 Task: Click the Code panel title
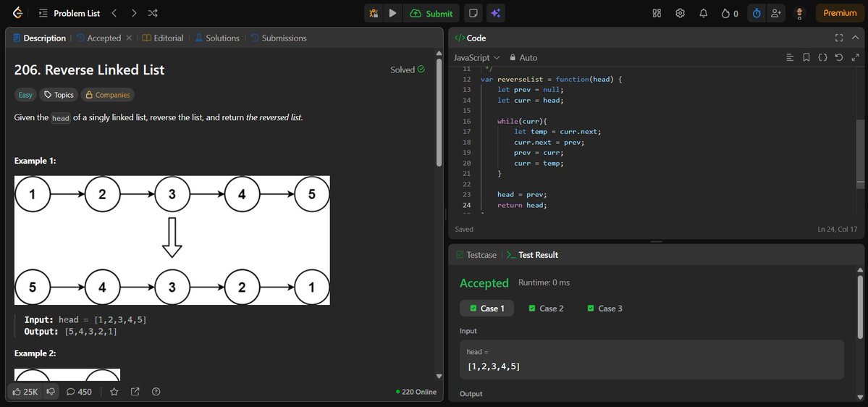click(x=470, y=38)
